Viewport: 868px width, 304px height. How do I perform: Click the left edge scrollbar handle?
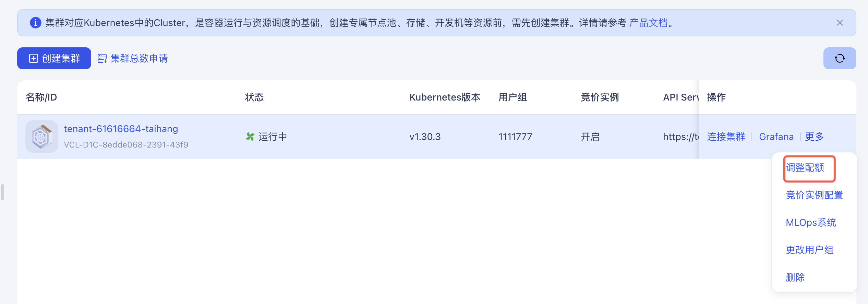(x=3, y=192)
